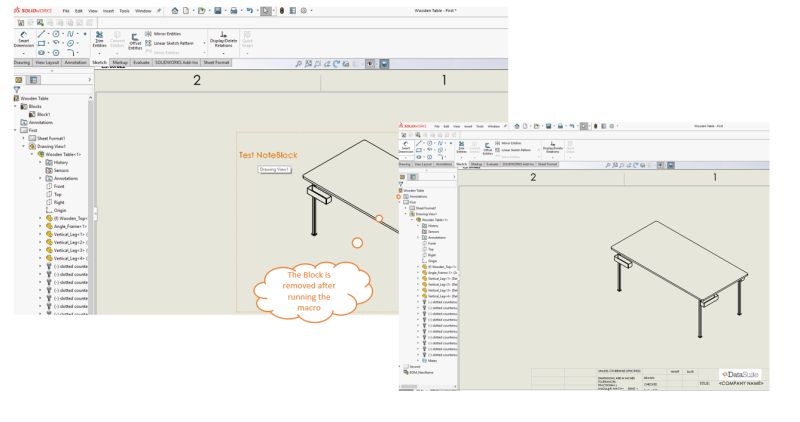The width and height of the screenshot is (800, 422).
Task: Click Home icon in left SolidWorks window
Action: coord(175,10)
